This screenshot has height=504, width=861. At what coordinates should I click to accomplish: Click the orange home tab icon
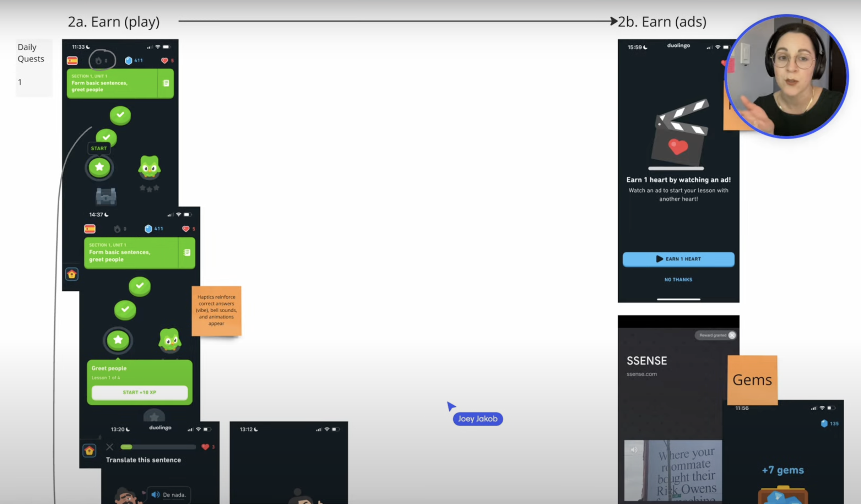click(x=72, y=274)
